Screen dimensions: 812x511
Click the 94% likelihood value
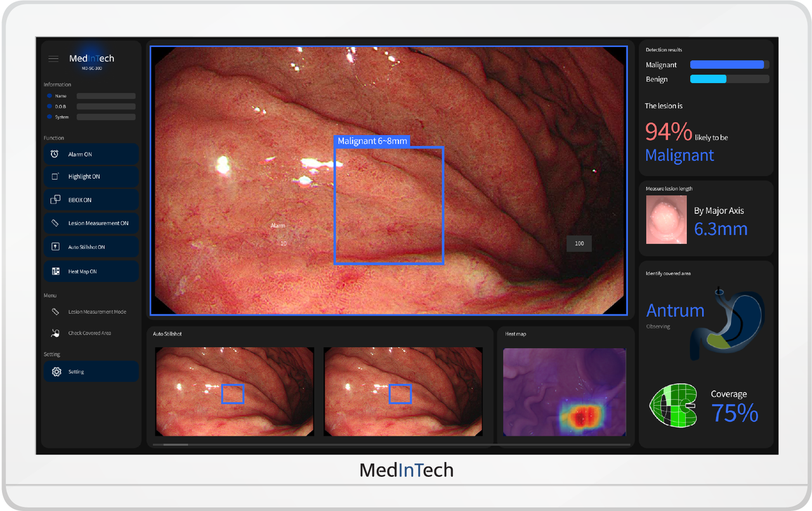tap(669, 131)
